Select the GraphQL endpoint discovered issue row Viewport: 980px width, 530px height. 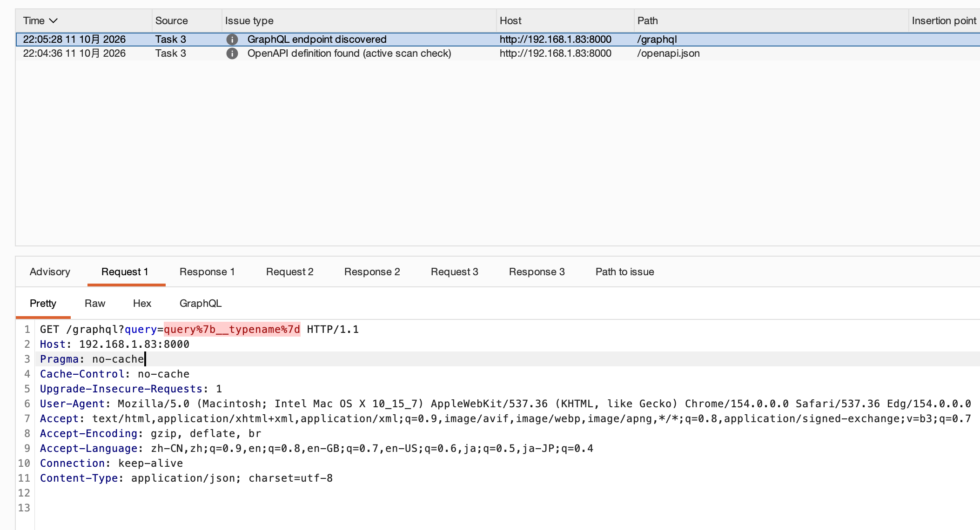click(498, 40)
